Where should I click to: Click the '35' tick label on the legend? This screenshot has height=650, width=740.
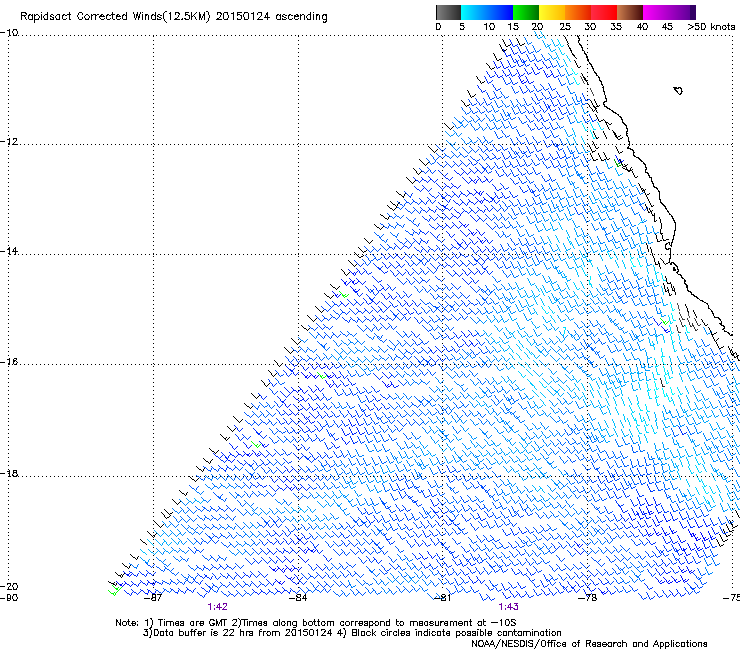(615, 27)
